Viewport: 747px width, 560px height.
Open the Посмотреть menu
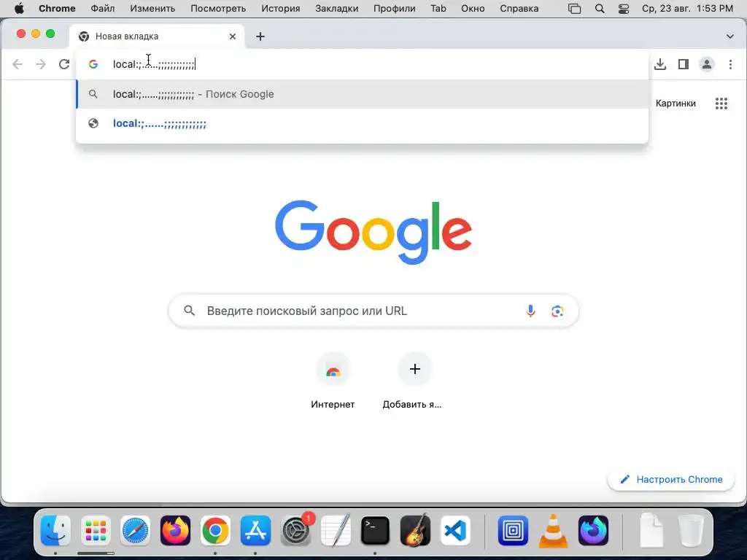pyautogui.click(x=218, y=9)
